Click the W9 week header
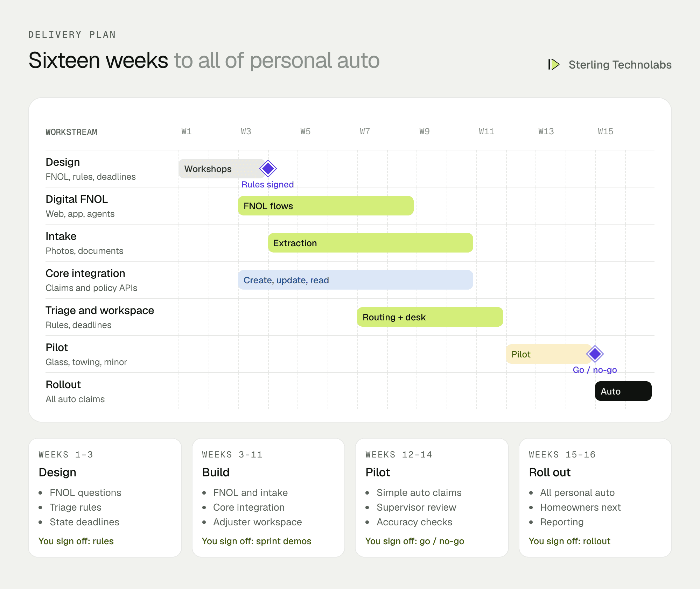Screen dimensions: 700x589 tap(425, 132)
